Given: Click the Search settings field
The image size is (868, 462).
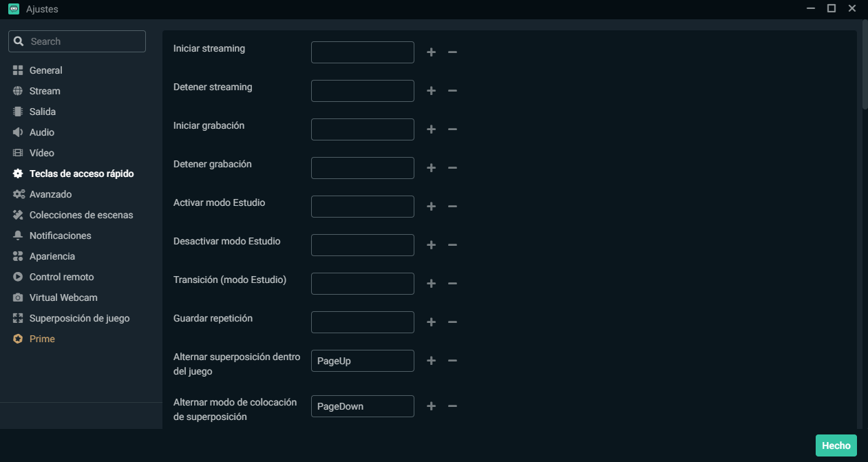Looking at the screenshot, I should tap(76, 41).
